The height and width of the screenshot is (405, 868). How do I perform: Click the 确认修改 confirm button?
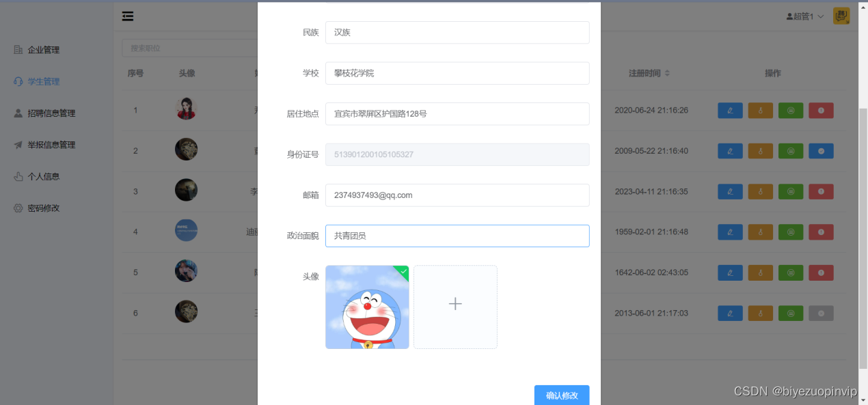click(562, 395)
